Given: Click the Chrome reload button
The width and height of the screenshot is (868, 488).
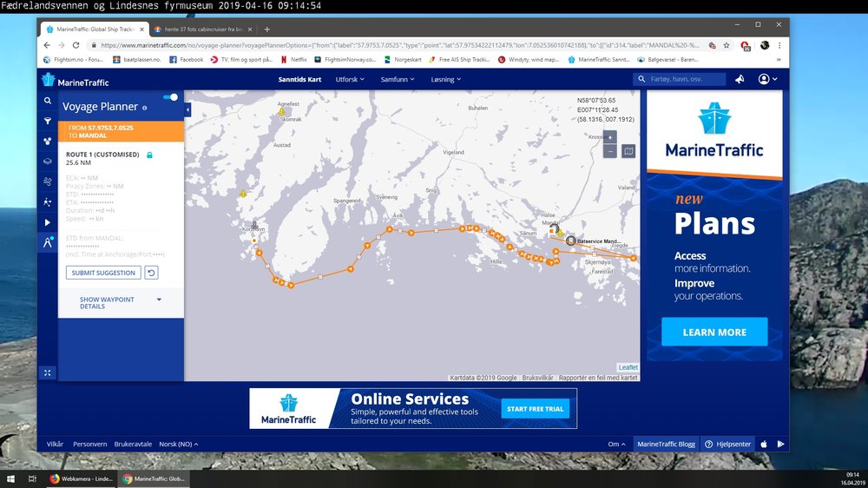Looking at the screenshot, I should [76, 45].
